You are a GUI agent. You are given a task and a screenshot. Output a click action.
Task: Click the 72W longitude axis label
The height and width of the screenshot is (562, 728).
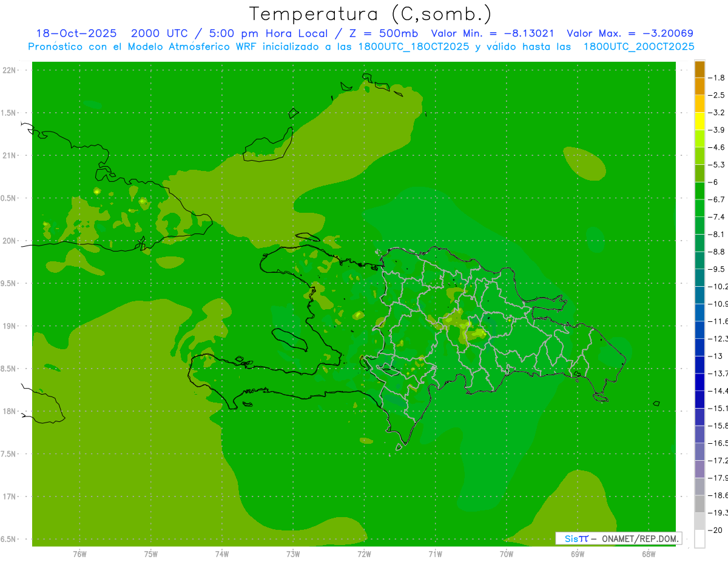point(364,554)
